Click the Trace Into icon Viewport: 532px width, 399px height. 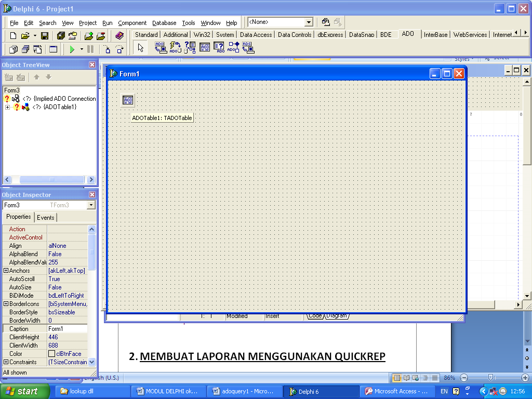pos(108,49)
